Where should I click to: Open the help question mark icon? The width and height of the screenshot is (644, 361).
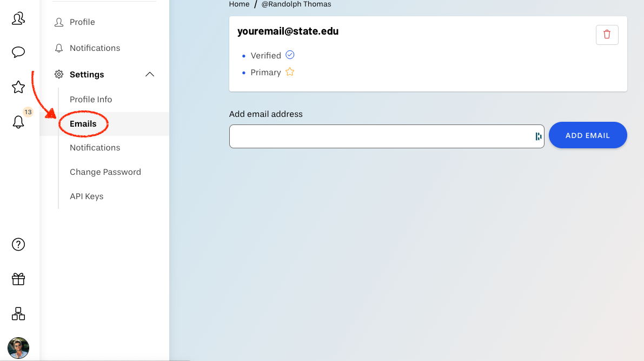pos(18,244)
